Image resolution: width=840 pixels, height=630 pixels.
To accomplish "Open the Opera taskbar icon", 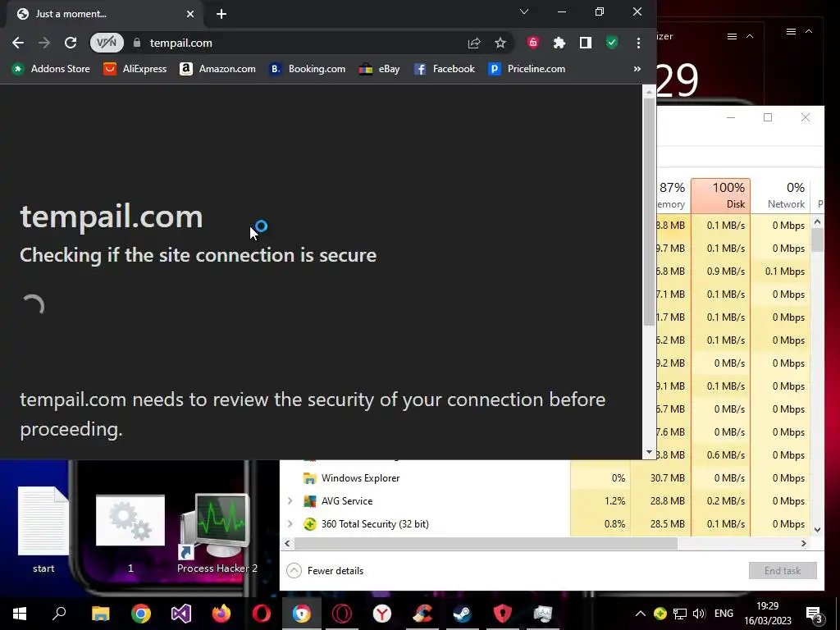I will coord(262,614).
